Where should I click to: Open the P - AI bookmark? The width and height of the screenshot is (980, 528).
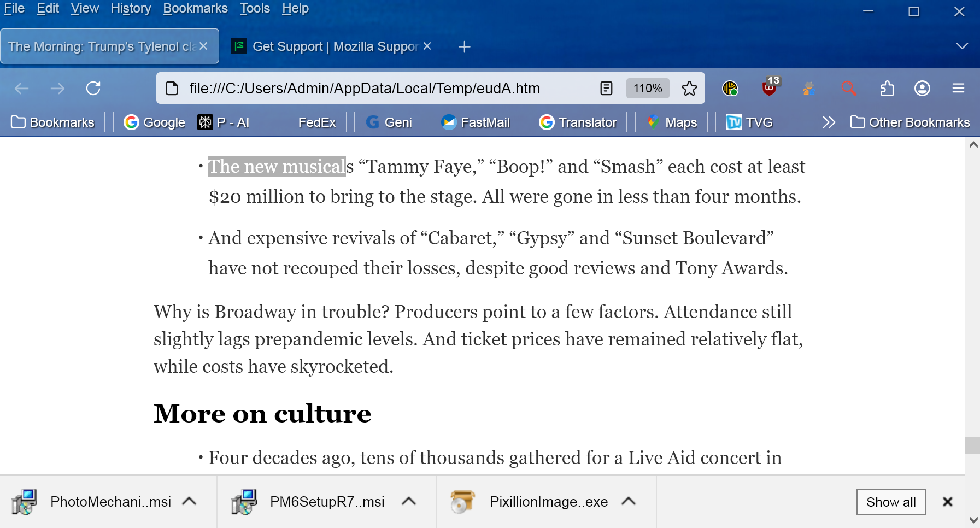224,122
